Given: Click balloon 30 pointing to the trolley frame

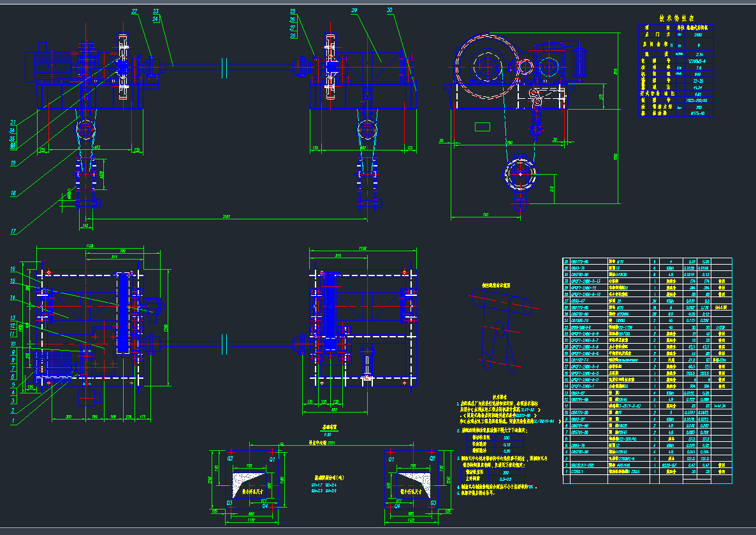Looking at the screenshot, I should coord(389,10).
